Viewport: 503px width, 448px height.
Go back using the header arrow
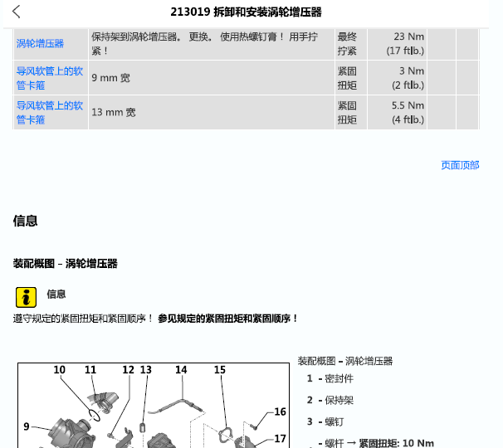tap(17, 12)
